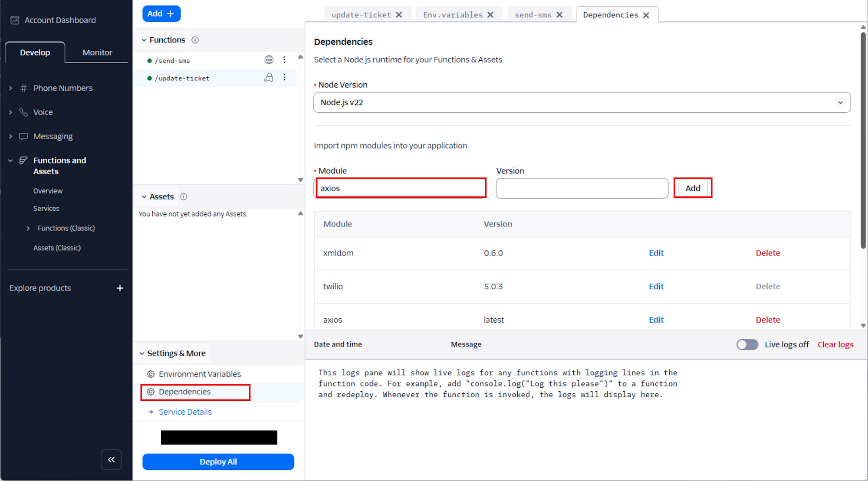Screen dimensions: 868x481
Task: Switch to the Develop tab
Action: (x=35, y=52)
